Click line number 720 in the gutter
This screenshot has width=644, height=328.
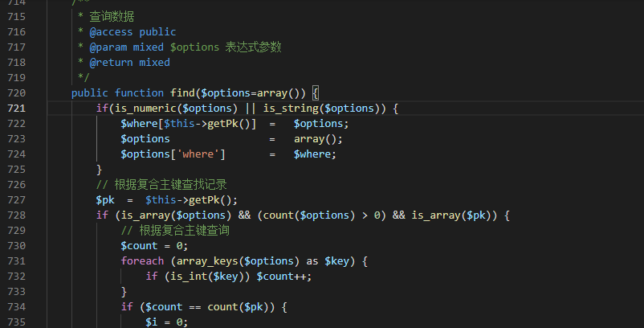click(x=16, y=92)
